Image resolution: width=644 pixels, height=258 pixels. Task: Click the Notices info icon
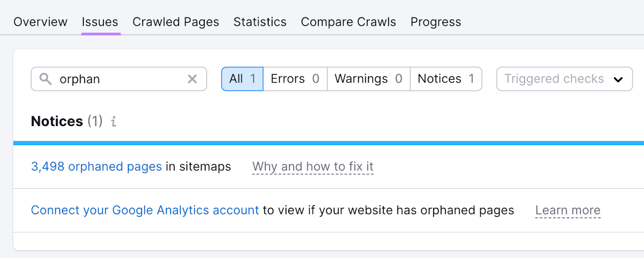114,122
